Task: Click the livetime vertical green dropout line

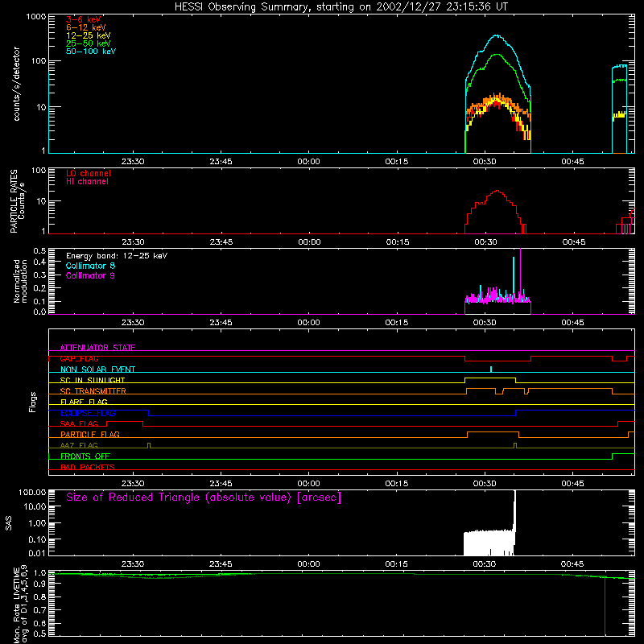Action: tap(605, 607)
